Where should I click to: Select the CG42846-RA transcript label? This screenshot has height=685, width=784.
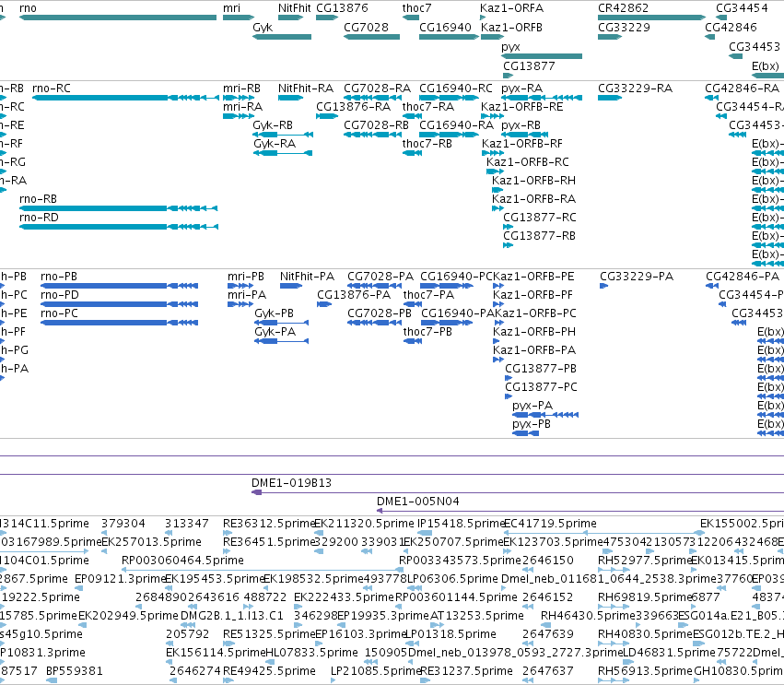742,89
